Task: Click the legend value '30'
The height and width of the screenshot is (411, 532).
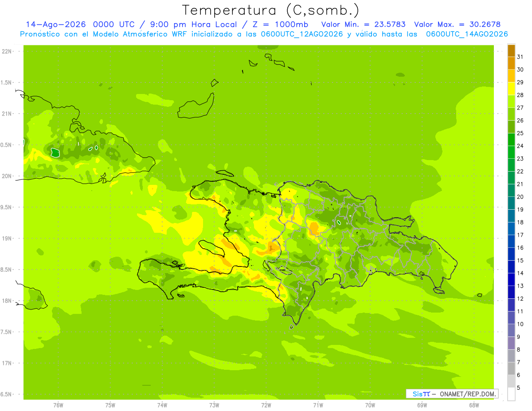Action: [x=520, y=69]
